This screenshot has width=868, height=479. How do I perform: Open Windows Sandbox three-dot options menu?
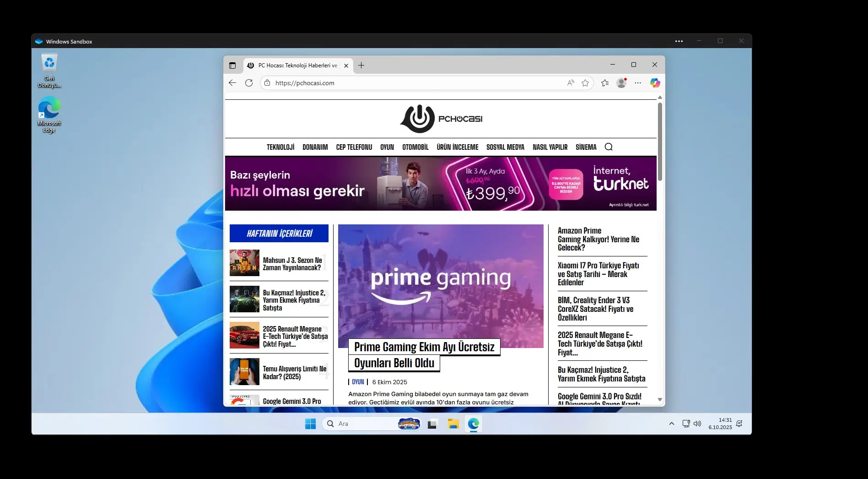679,41
